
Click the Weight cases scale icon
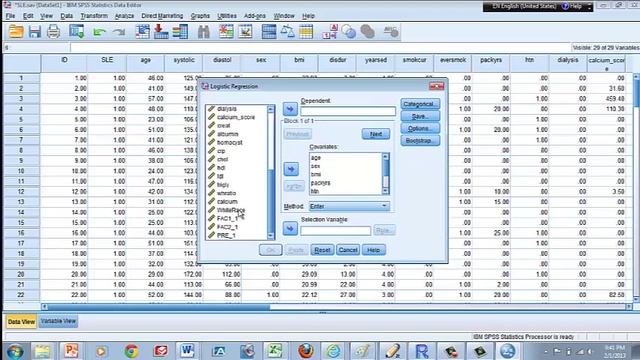(x=287, y=31)
